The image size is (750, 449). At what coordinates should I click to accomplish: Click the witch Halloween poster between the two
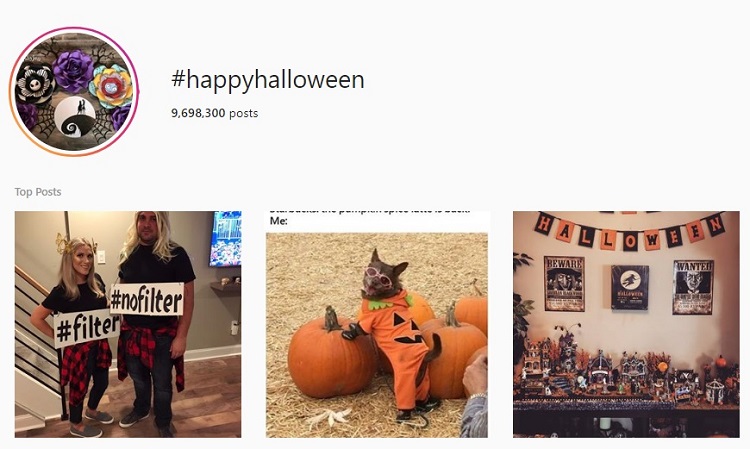[x=630, y=287]
